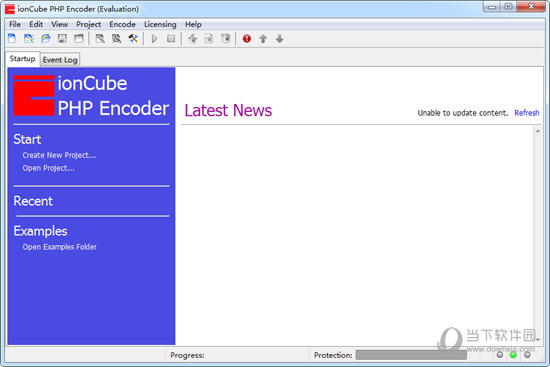Click the Examples section heading

(40, 231)
